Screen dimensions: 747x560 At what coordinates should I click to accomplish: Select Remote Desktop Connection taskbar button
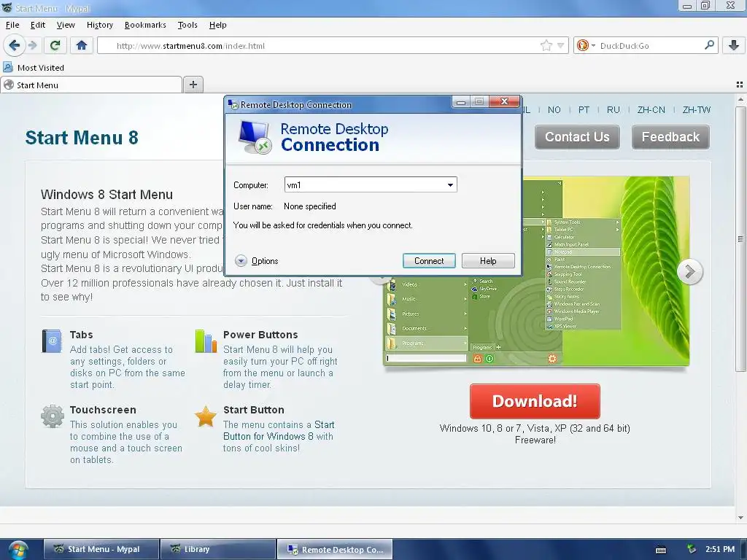coord(335,549)
